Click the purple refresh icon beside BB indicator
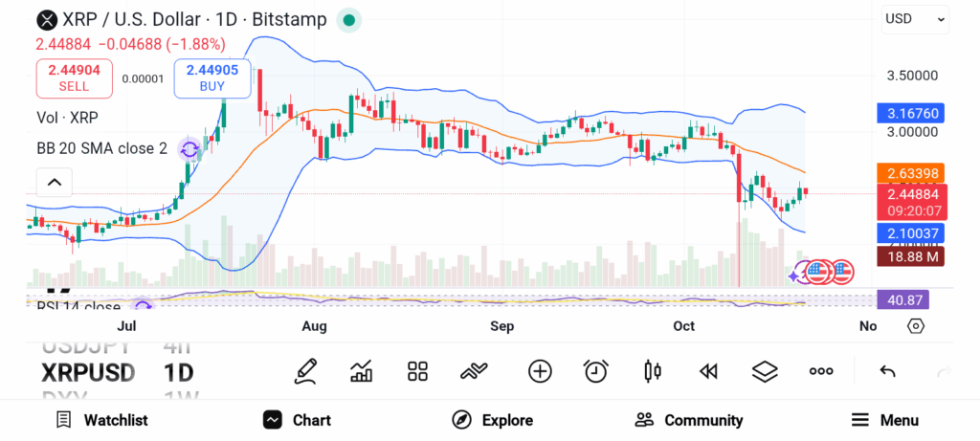The height and width of the screenshot is (441, 980). coord(189,148)
